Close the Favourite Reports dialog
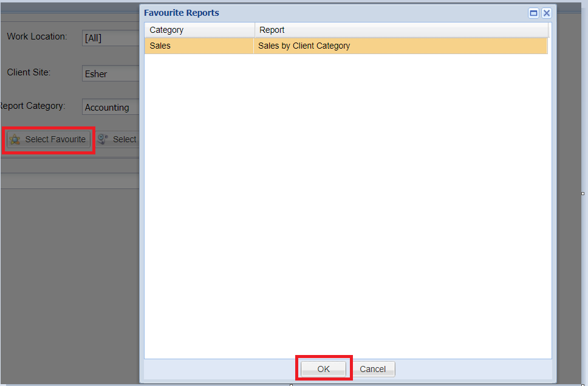Screen dimensions: 588x386 [x=547, y=13]
